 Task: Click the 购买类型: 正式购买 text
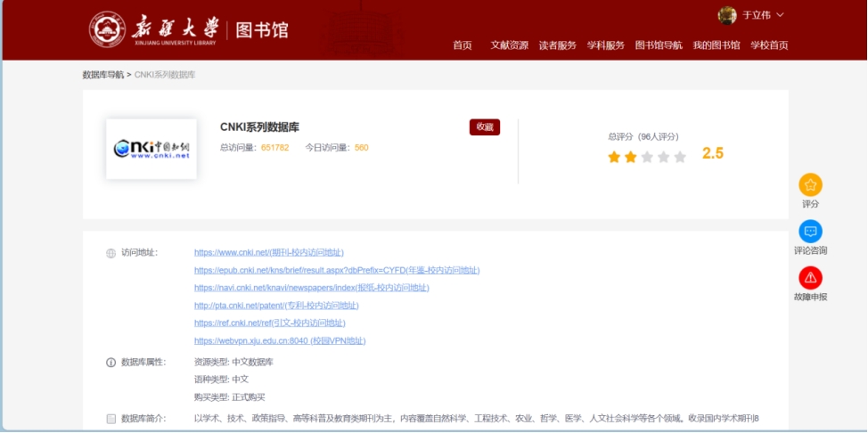pyautogui.click(x=230, y=397)
